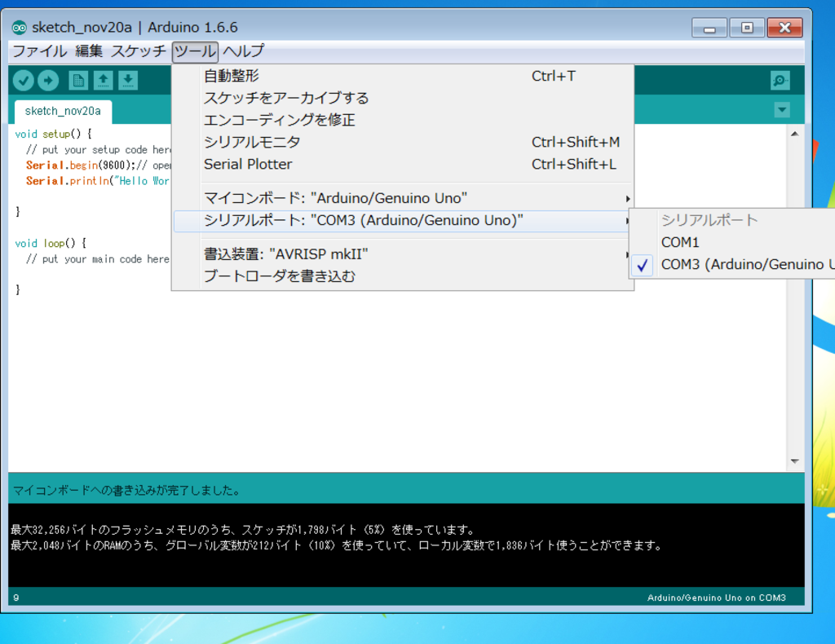Click status text Arduino/Genuino Uno on COM3
This screenshot has width=835, height=644.
coord(716,598)
